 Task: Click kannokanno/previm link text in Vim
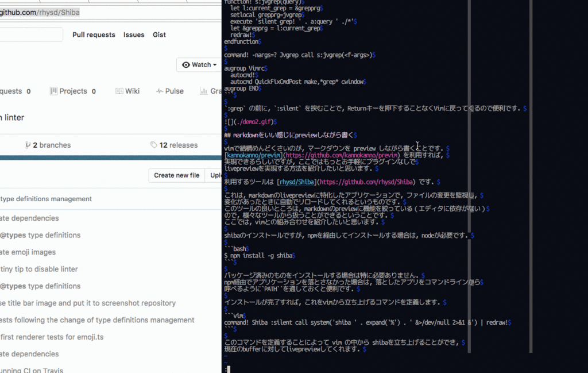point(253,155)
